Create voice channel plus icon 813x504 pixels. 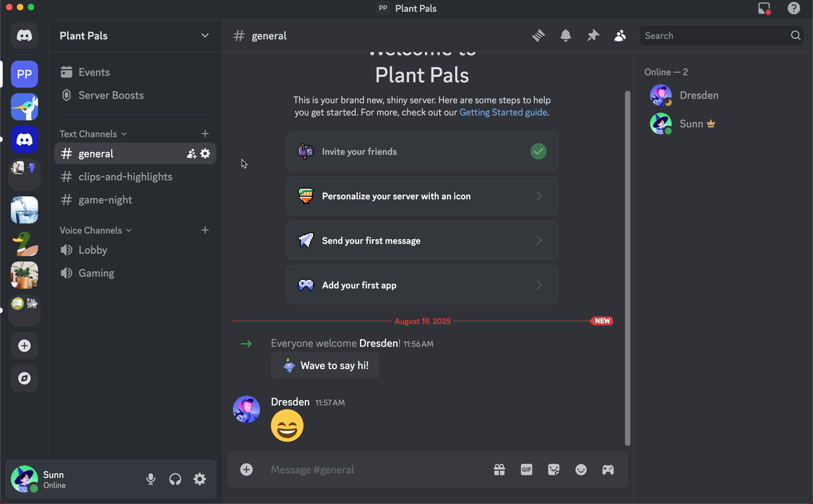[x=205, y=230]
